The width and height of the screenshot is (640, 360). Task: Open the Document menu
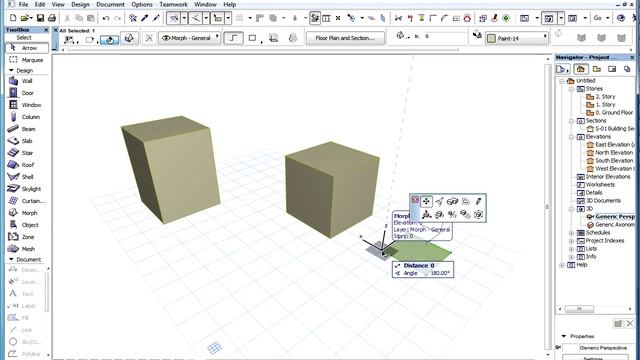110,4
